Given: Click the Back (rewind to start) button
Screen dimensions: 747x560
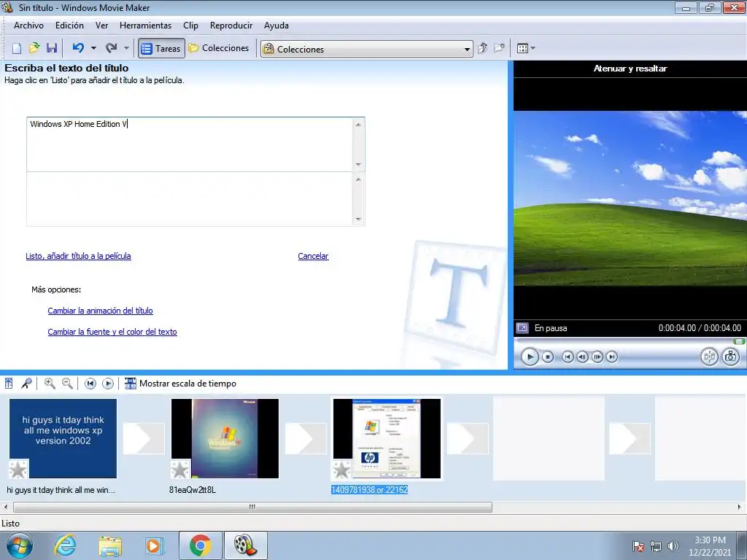Looking at the screenshot, I should tap(568, 357).
